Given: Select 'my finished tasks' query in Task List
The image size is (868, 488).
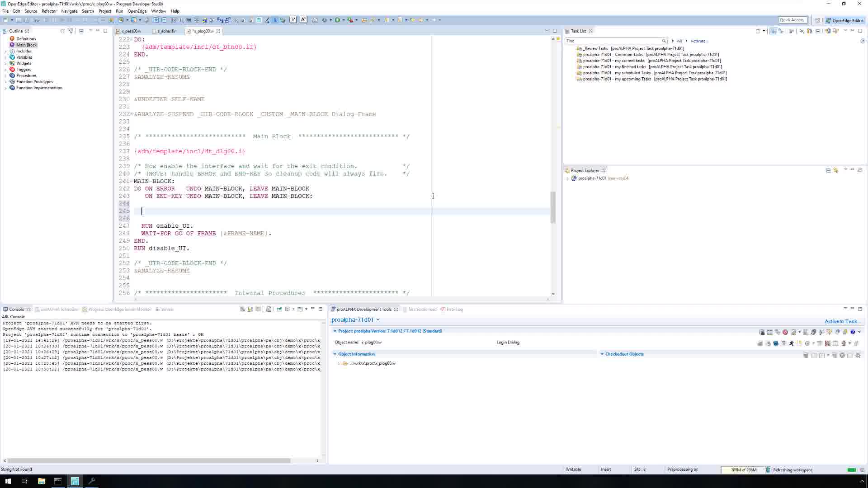Looking at the screenshot, I should pos(650,67).
